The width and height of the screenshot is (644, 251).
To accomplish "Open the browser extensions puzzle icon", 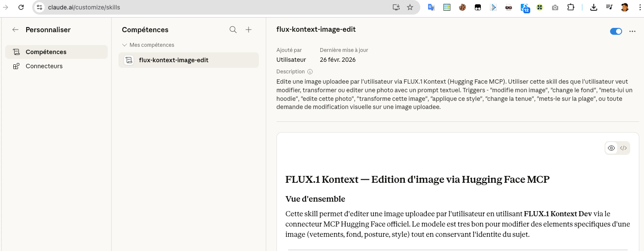I will tap(571, 7).
